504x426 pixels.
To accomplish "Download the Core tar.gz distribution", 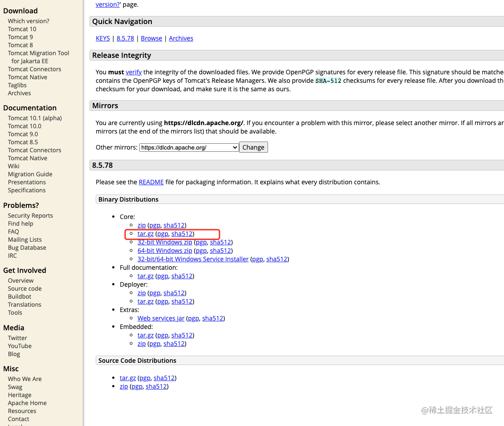I will (146, 234).
